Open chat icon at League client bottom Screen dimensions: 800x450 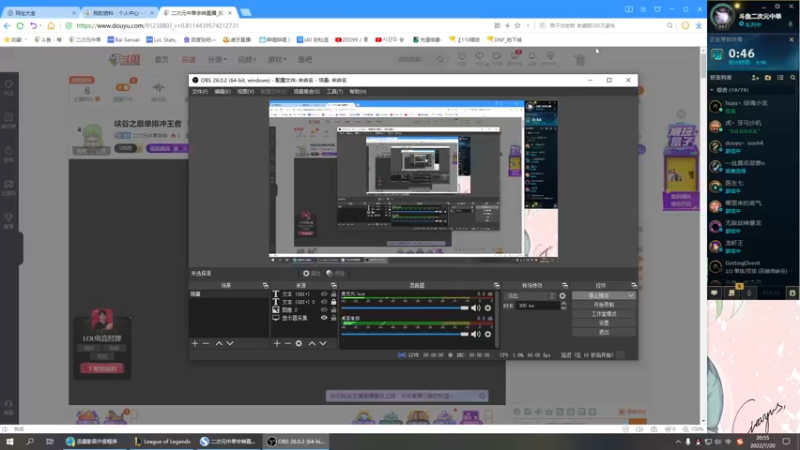point(714,293)
